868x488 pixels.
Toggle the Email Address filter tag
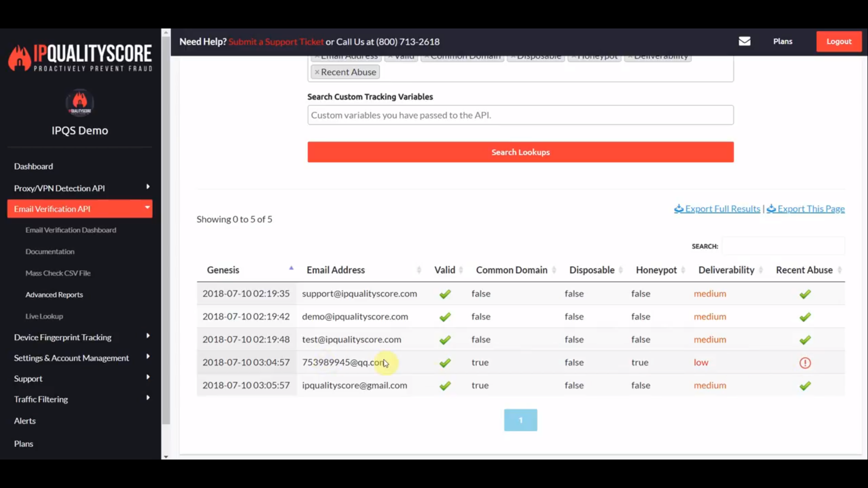tap(345, 55)
